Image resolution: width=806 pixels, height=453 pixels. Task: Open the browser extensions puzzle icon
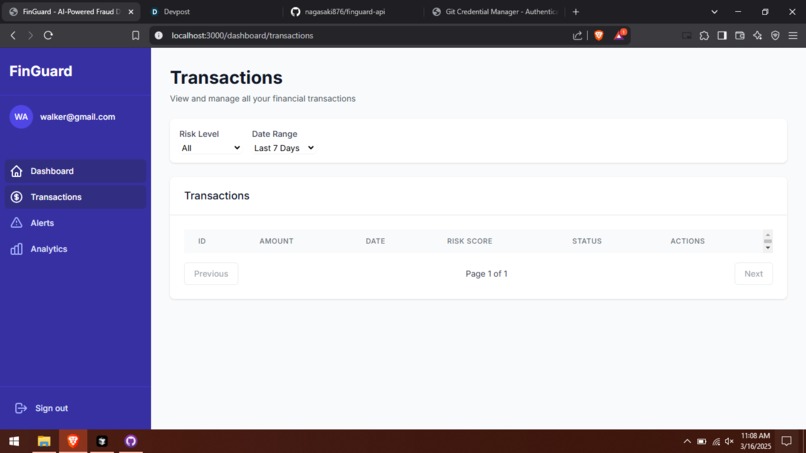click(704, 35)
